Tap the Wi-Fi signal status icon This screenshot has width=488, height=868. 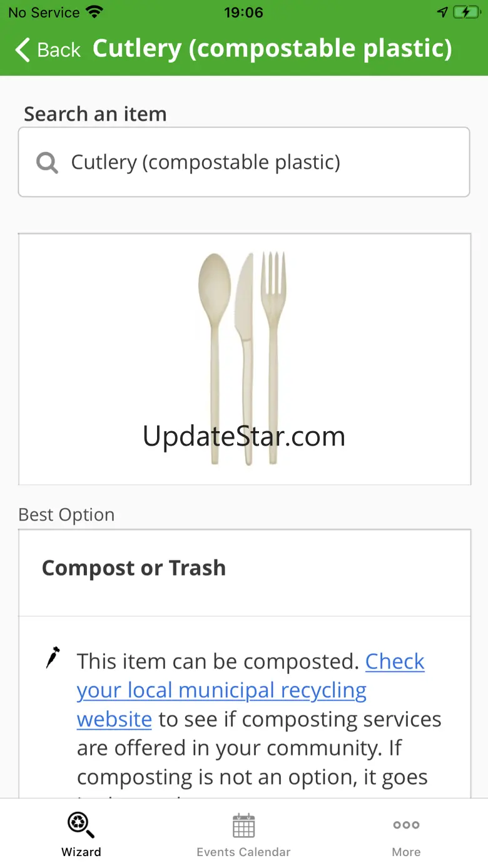click(x=94, y=12)
